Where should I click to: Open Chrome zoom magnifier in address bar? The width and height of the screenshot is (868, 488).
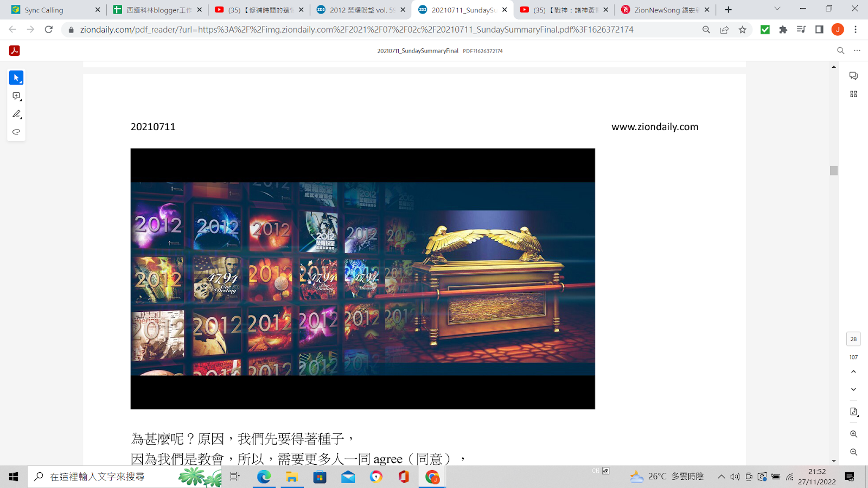(x=706, y=29)
